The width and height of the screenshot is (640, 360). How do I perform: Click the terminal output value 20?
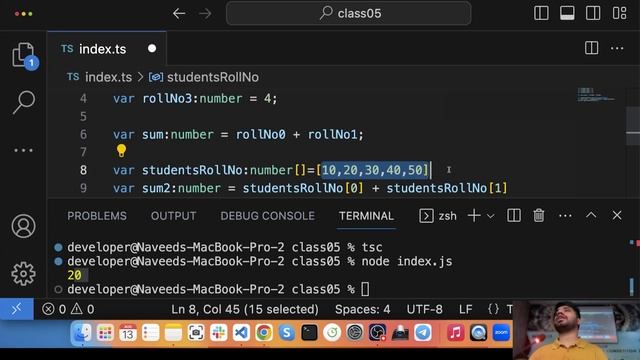pos(74,275)
